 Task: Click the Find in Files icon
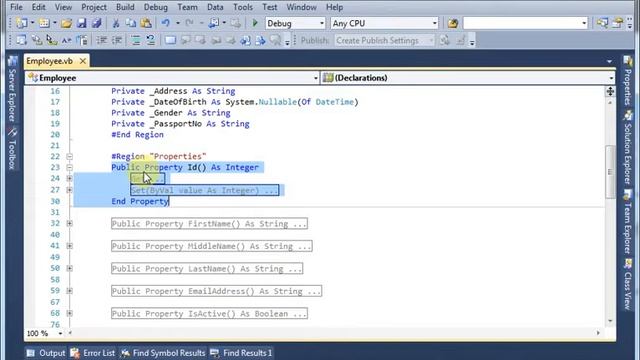[453, 23]
